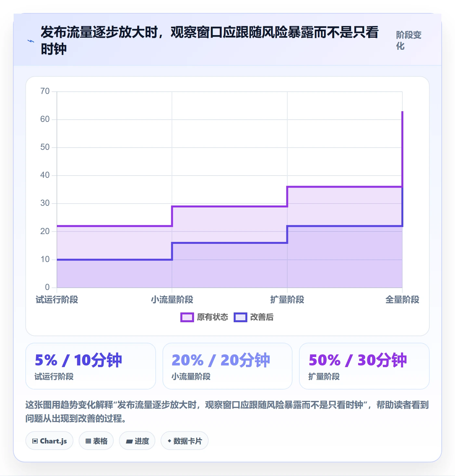Click the description paragraph starting 这张图用趋势变化
Image resolution: width=455 pixels, height=476 pixels.
(227, 412)
